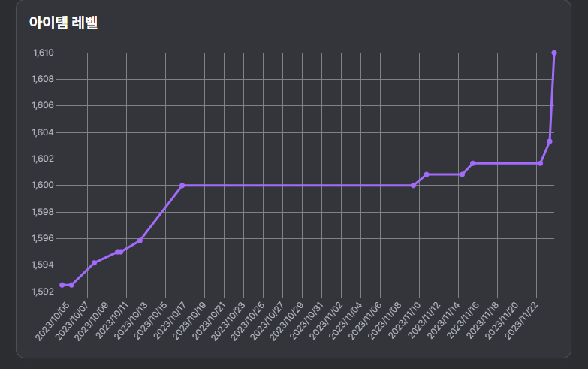This screenshot has height=369, width=588.
Task: Click the y-axis label 1,594
Action: click(x=44, y=265)
